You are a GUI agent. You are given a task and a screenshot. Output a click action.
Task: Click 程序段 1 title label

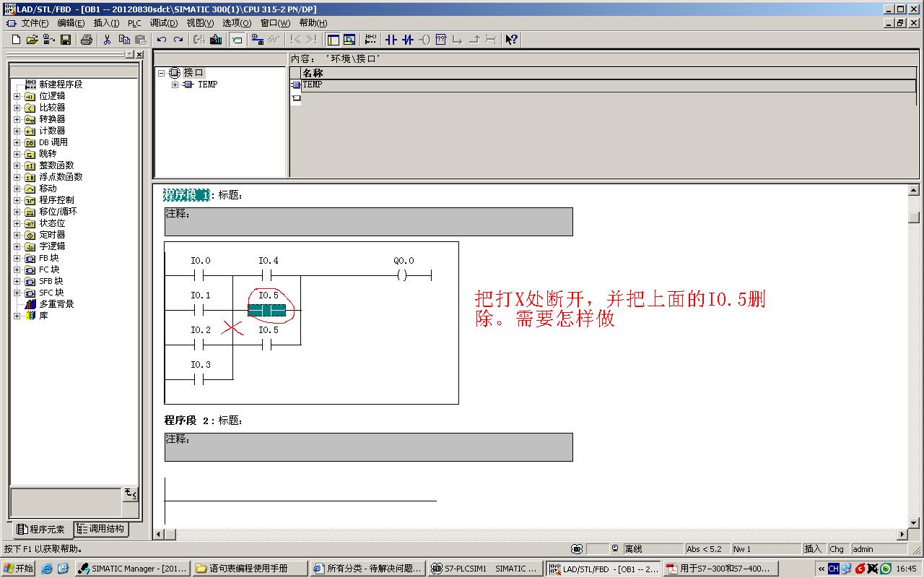(186, 195)
